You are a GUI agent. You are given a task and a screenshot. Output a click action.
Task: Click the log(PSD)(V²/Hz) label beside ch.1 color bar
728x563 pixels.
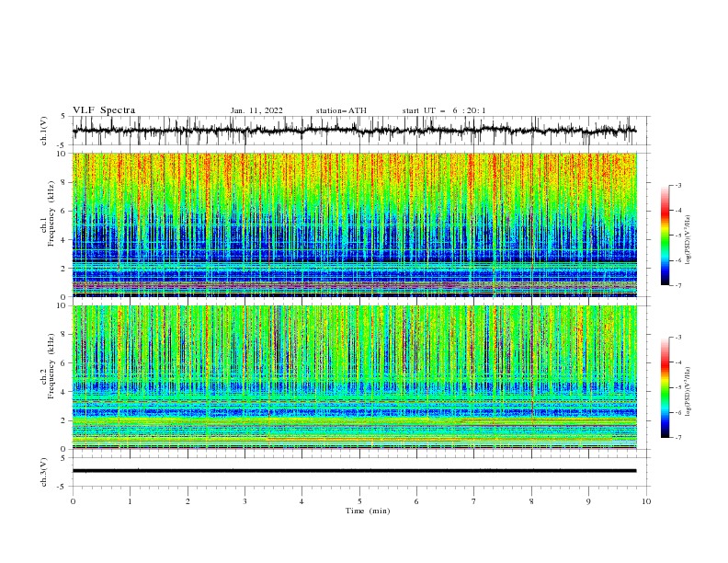[x=688, y=240]
